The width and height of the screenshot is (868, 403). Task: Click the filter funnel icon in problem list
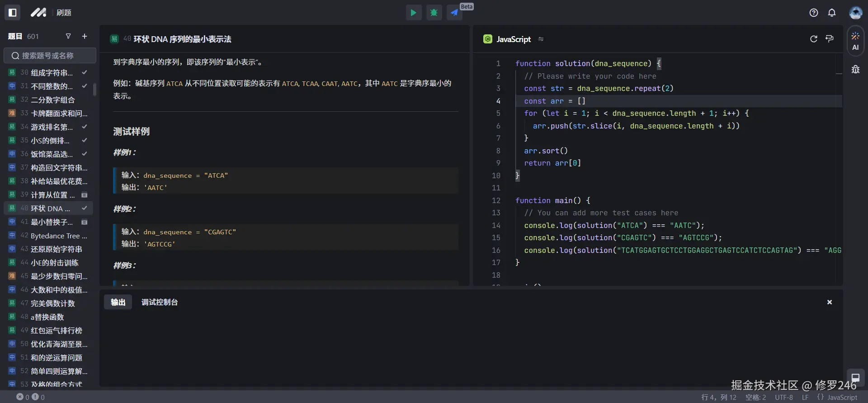pyautogui.click(x=68, y=36)
